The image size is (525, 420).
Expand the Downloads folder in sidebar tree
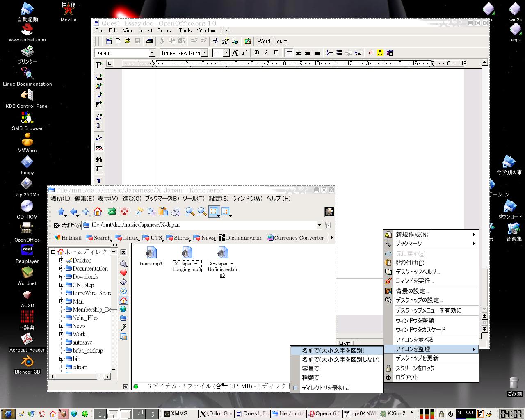(x=62, y=277)
